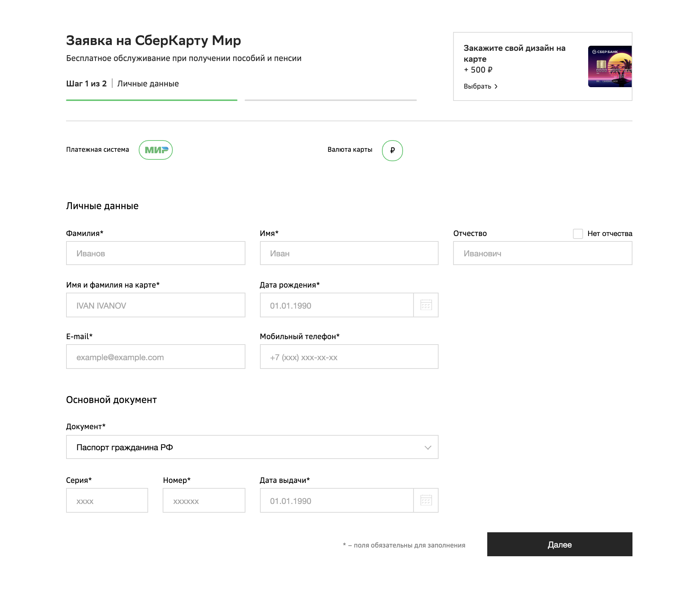Select the ruble currency icon
700x594 pixels.
coord(392,150)
